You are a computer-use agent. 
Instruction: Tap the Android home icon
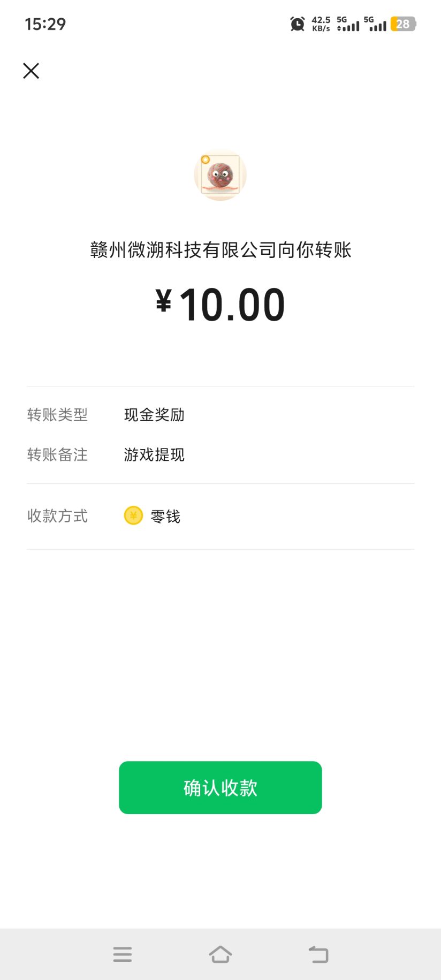(x=221, y=954)
